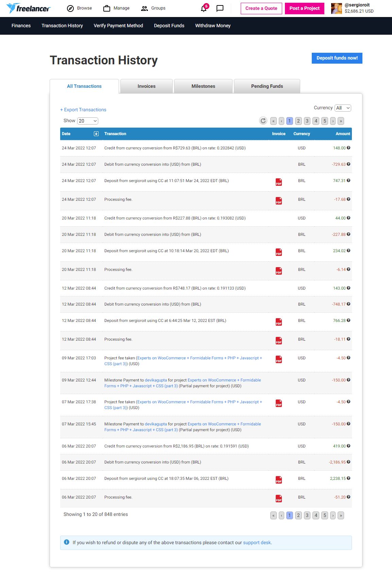Open the Export Transactions link

pos(83,110)
